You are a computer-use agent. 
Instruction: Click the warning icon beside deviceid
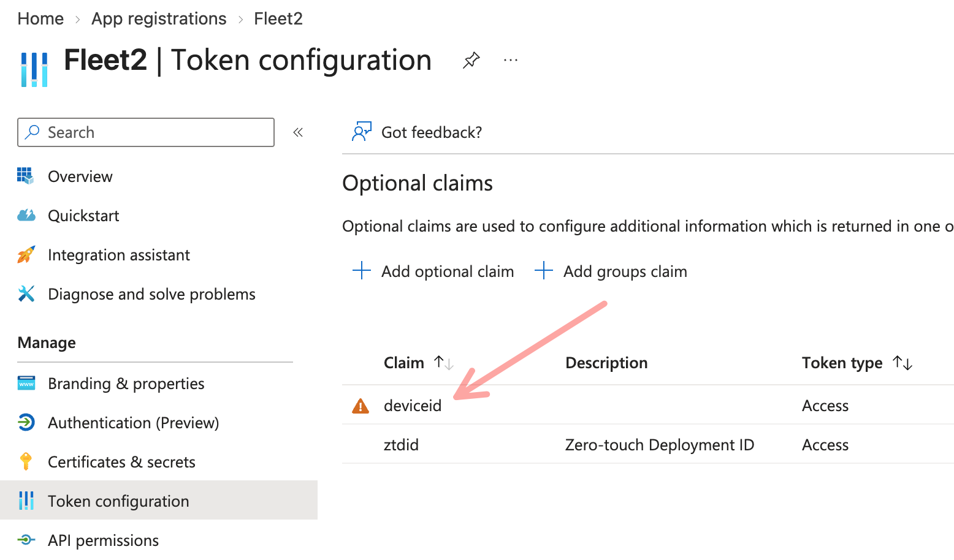pyautogui.click(x=361, y=406)
